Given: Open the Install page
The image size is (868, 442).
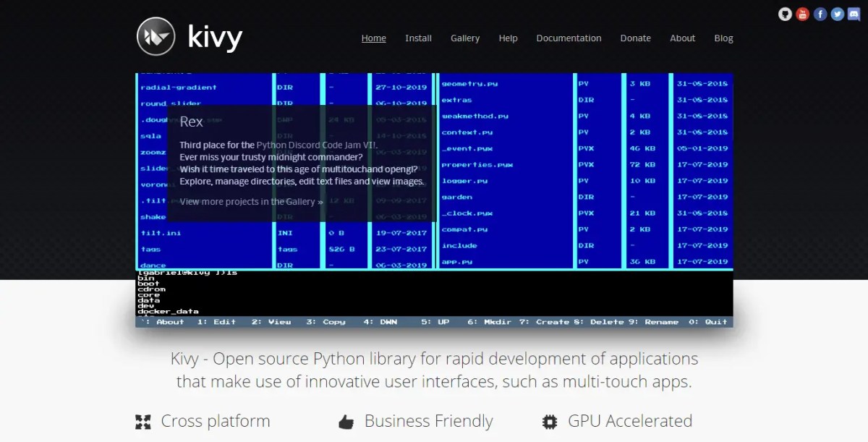Looking at the screenshot, I should pos(418,38).
